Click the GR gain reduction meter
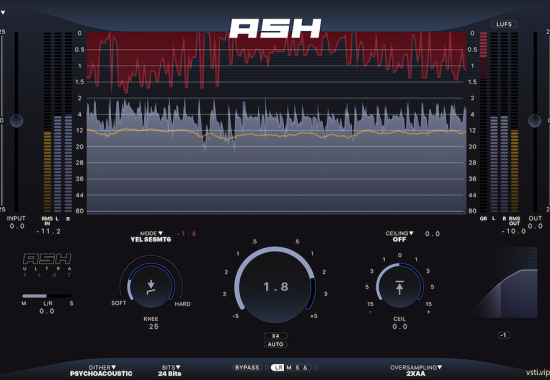This screenshot has height=380, width=550. coord(483,122)
